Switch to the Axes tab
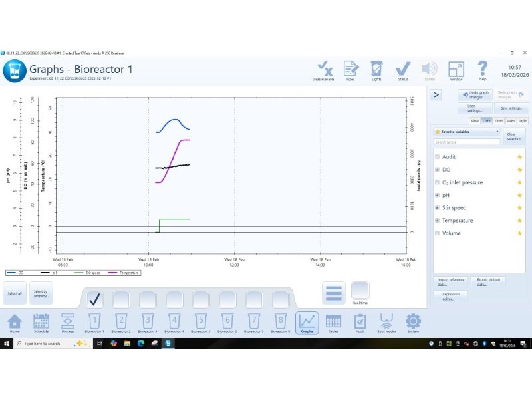This screenshot has height=399, width=532. point(511,121)
